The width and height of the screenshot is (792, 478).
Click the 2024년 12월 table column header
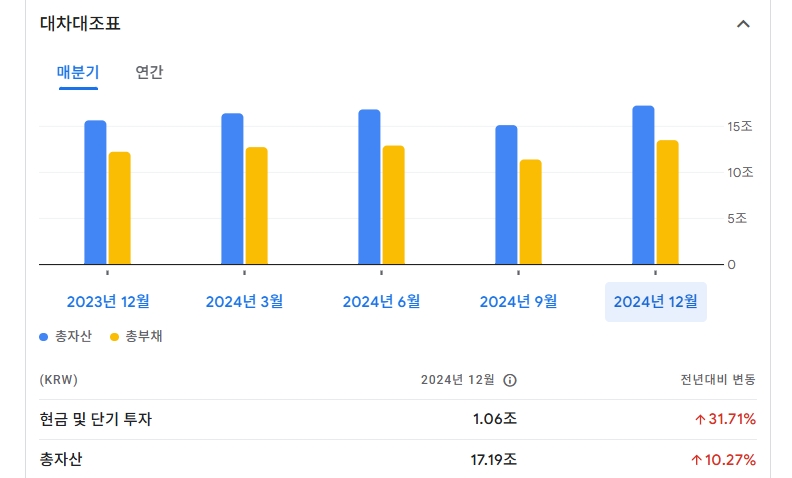(x=458, y=379)
